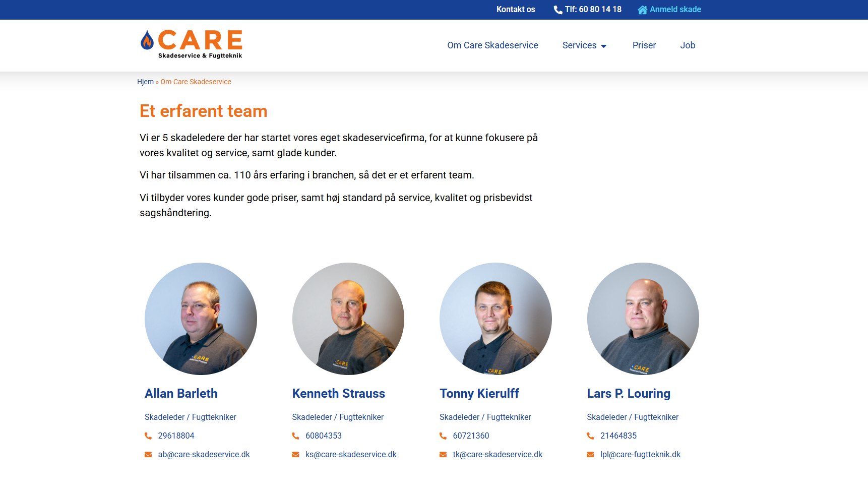Click Lars P. Louring's portrait photo

click(643, 319)
